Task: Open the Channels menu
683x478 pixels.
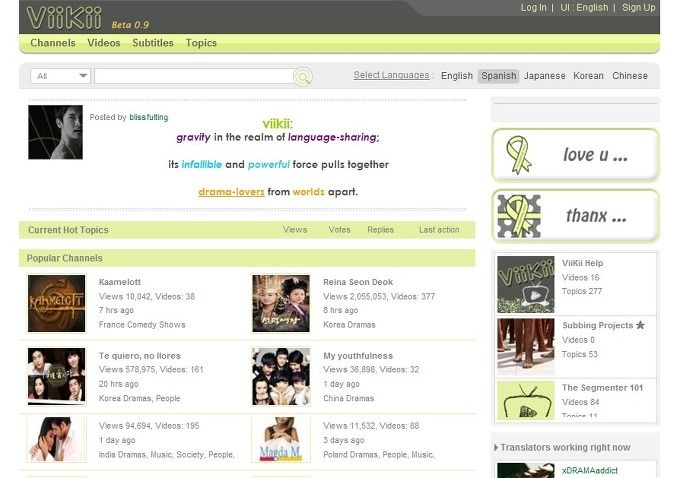Action: click(53, 43)
